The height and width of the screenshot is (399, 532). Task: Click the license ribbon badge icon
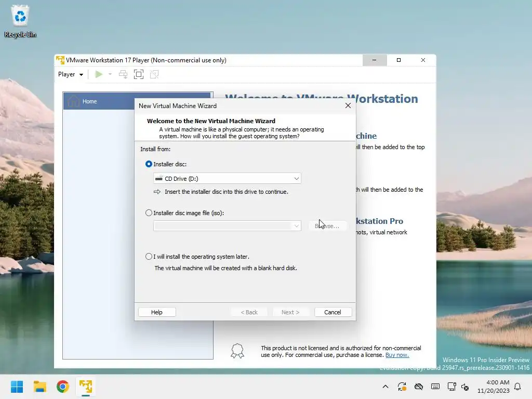click(x=237, y=351)
